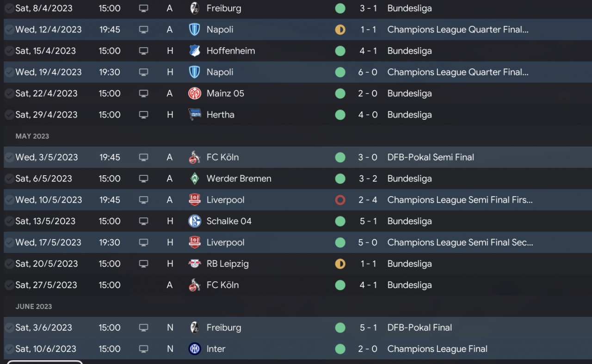Image resolution: width=592 pixels, height=364 pixels.
Task: Open the 6 - 0 result against Napoli
Action: click(x=368, y=72)
